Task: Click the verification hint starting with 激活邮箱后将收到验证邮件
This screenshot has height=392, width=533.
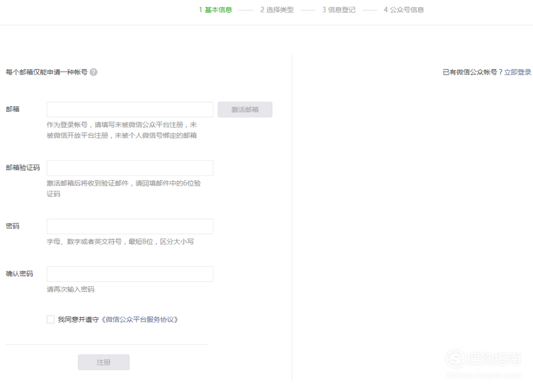Action: click(x=124, y=189)
